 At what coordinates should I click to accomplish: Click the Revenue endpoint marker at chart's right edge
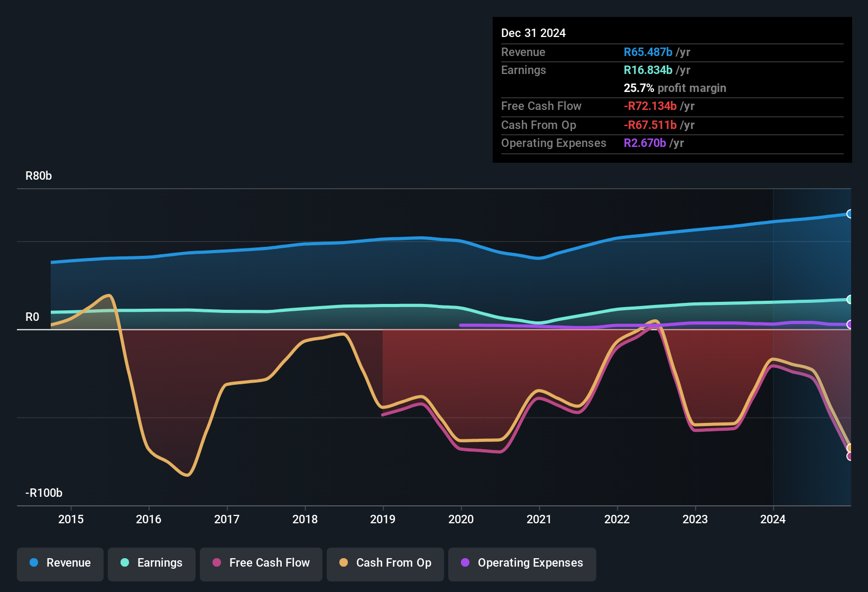(x=850, y=214)
